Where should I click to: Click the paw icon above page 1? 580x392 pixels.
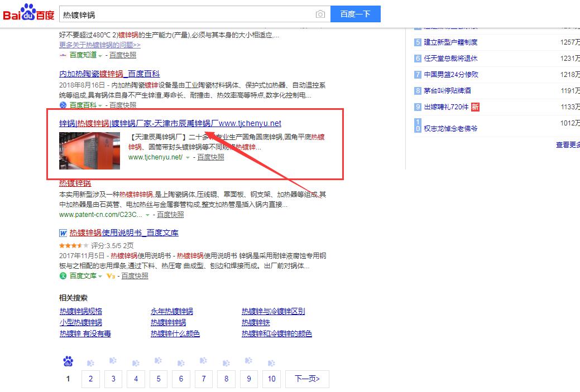click(68, 362)
